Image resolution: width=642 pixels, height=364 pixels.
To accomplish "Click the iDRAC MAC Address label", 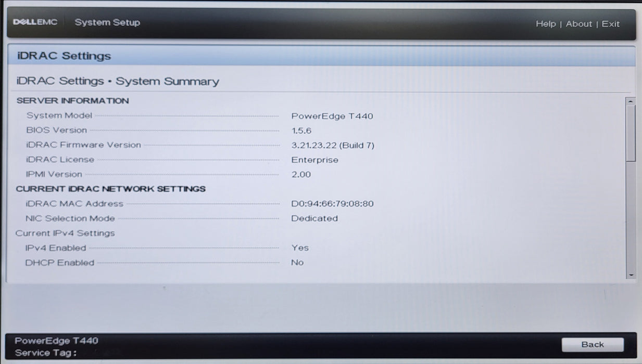I will pos(74,203).
